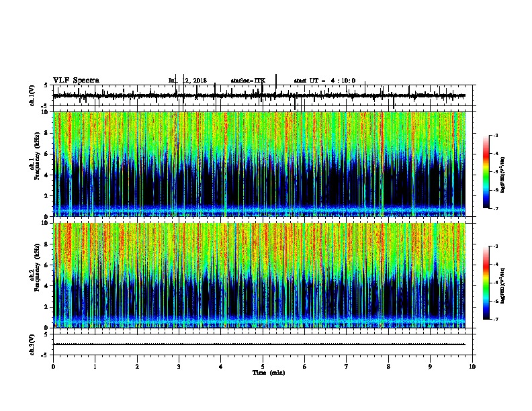This screenshot has width=532, height=411.
Task: Click the date label 'Jul. 12, 2018'
Action: tap(187, 81)
